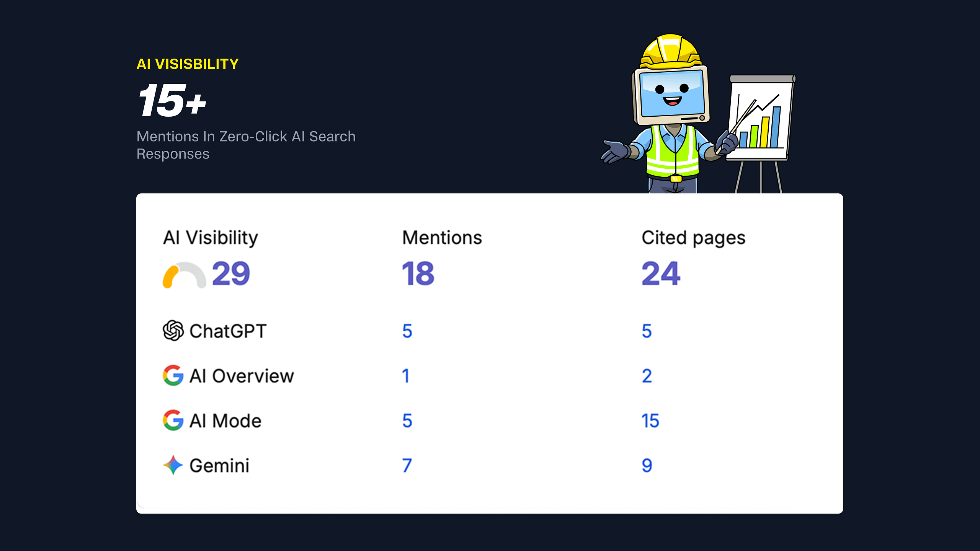Open AI Overview mentions count 1
Viewport: 980px width, 551px height.
[x=406, y=376]
